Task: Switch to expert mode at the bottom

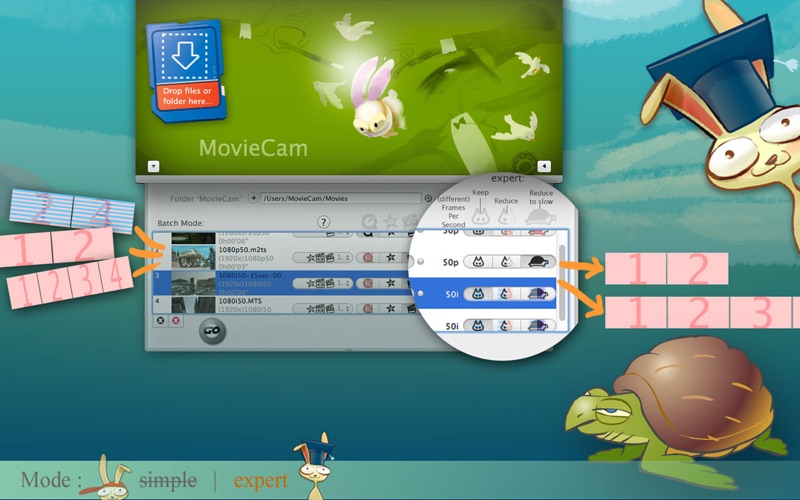Action: pyautogui.click(x=261, y=480)
